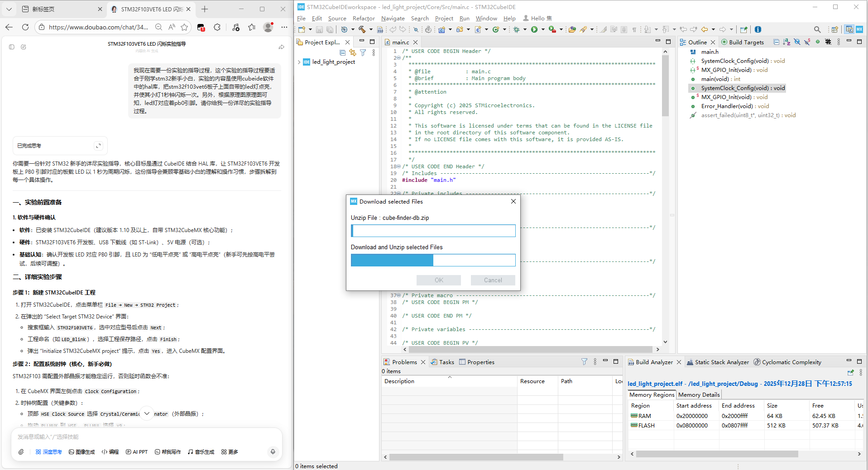This screenshot has height=470, width=868.
Task: Open the MX Device Configuration perspective icon
Action: click(x=859, y=29)
